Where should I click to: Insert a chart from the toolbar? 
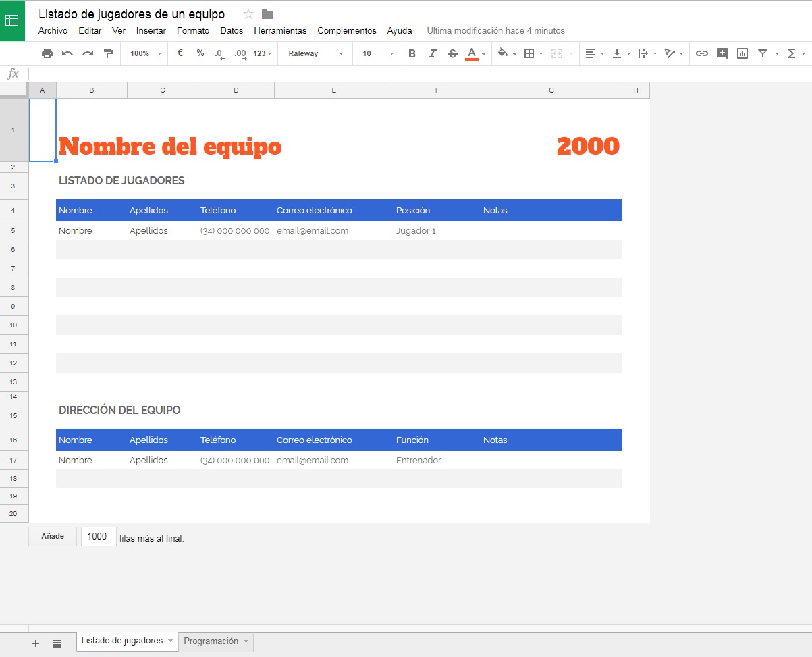[742, 53]
